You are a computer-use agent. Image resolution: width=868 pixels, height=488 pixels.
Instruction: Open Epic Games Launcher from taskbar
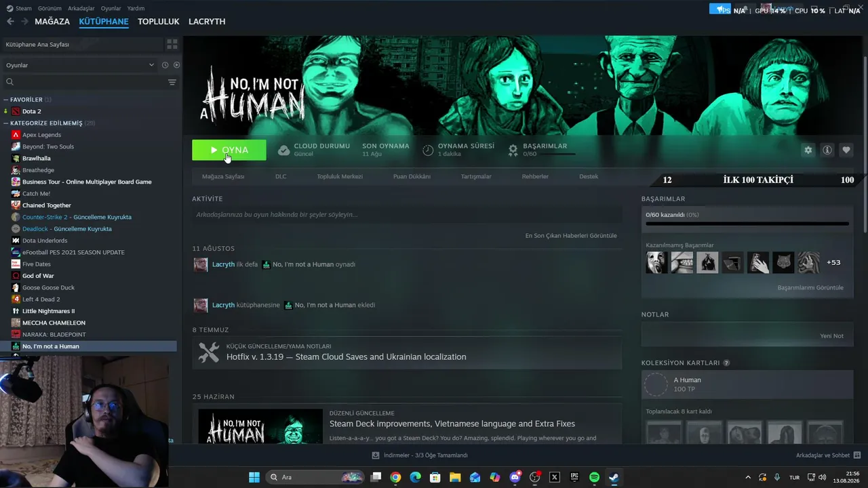click(574, 477)
